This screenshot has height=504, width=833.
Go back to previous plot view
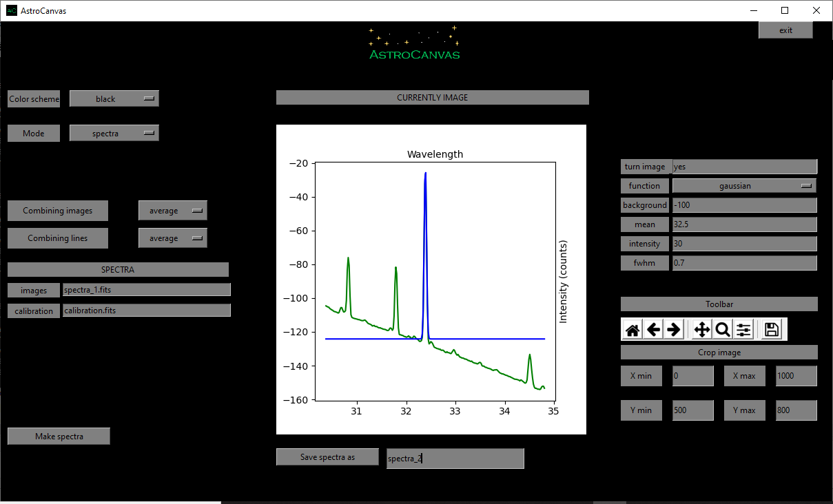pyautogui.click(x=653, y=330)
